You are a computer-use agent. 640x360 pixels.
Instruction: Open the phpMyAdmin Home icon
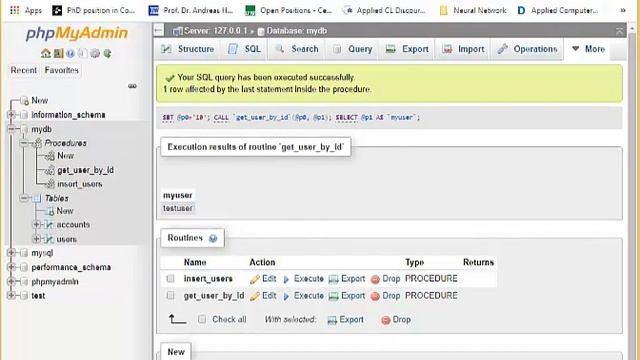[46, 53]
